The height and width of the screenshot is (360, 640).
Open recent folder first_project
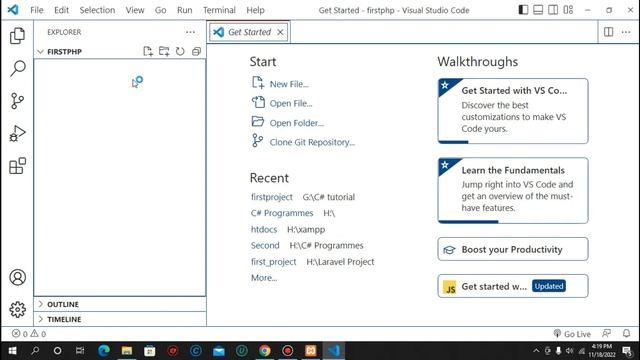pos(273,262)
